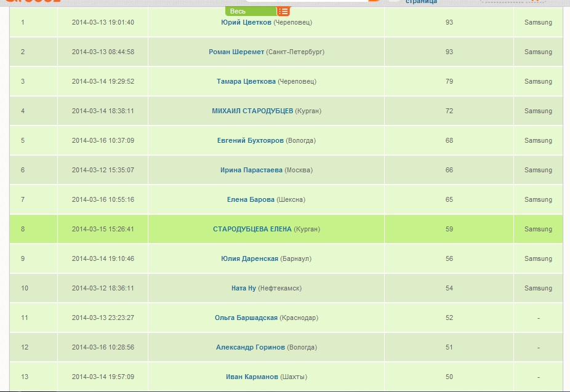
Task: Click the МИХАИЛ СТАРОДУБЦЕВ name link
Action: [x=252, y=111]
